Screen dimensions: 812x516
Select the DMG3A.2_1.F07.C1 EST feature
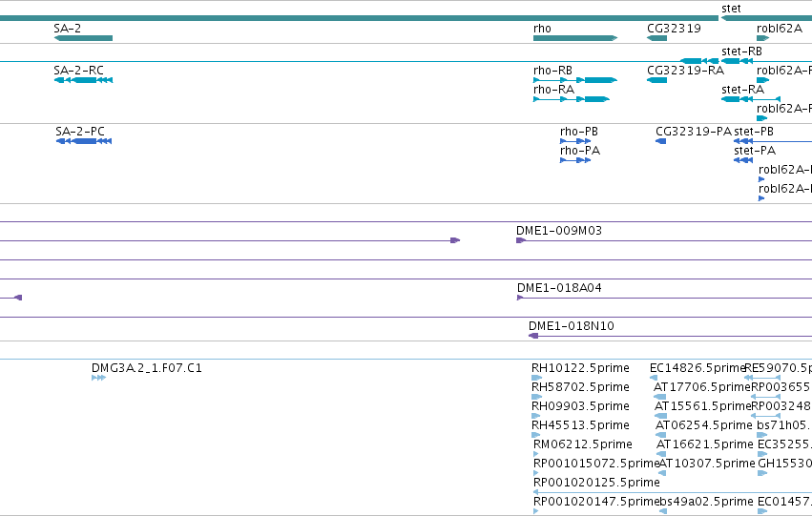98,378
